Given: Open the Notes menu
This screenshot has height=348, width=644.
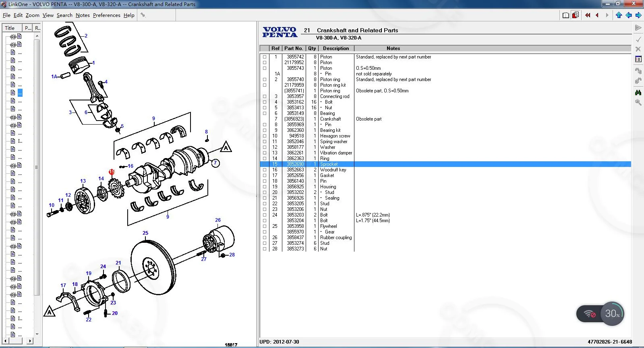Looking at the screenshot, I should (83, 15).
